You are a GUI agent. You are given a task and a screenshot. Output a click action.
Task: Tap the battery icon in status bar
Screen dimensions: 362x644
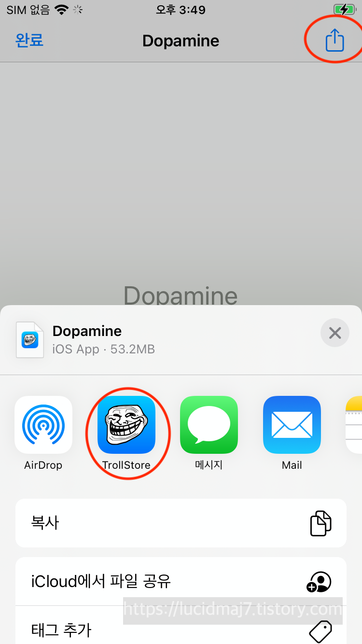pos(344,9)
